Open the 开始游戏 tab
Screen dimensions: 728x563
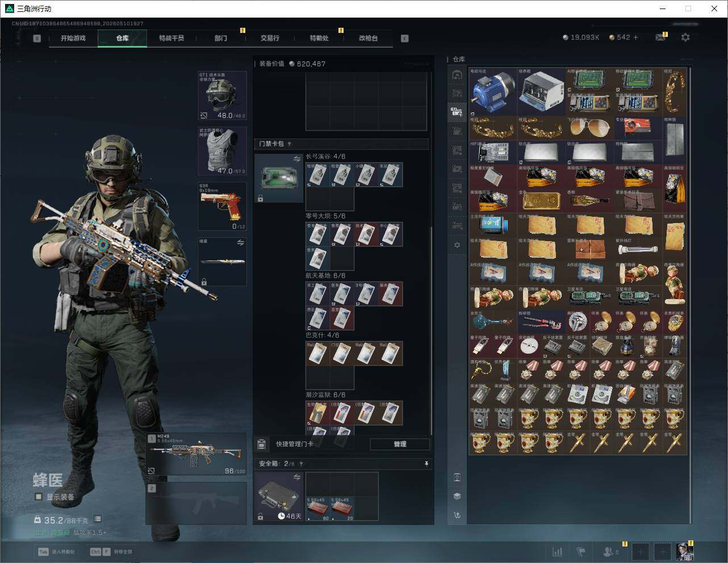click(73, 38)
